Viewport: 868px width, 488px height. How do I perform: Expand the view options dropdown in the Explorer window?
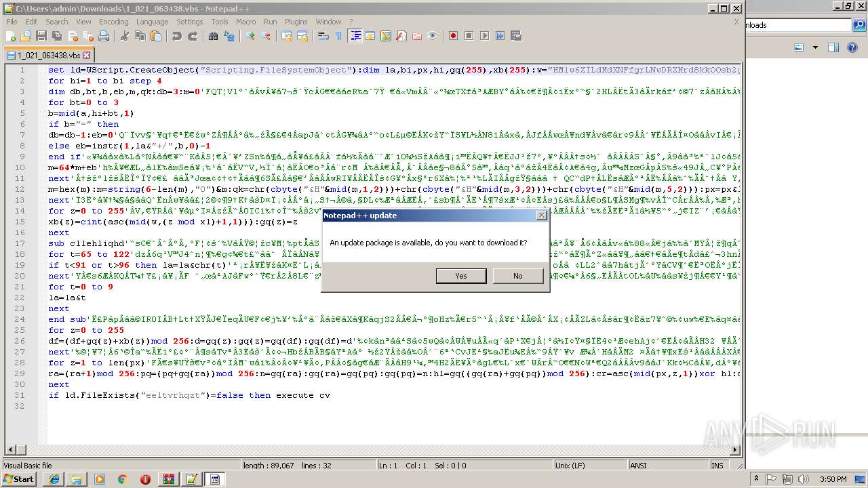pos(815,47)
